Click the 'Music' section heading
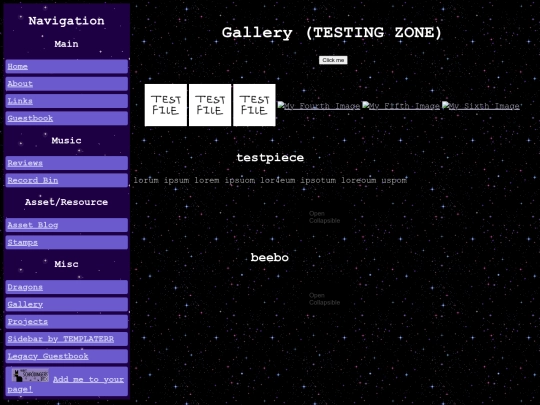Viewport: 540px width, 405px height. click(x=66, y=141)
